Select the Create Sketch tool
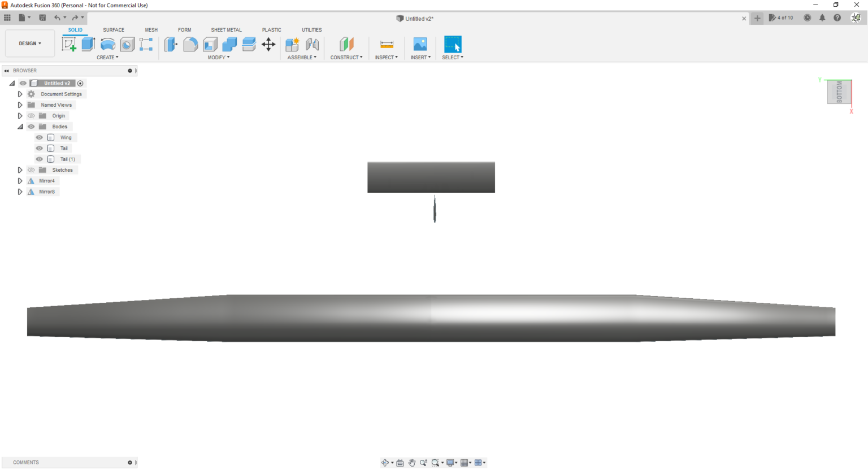Image resolution: width=868 pixels, height=470 pixels. point(70,43)
